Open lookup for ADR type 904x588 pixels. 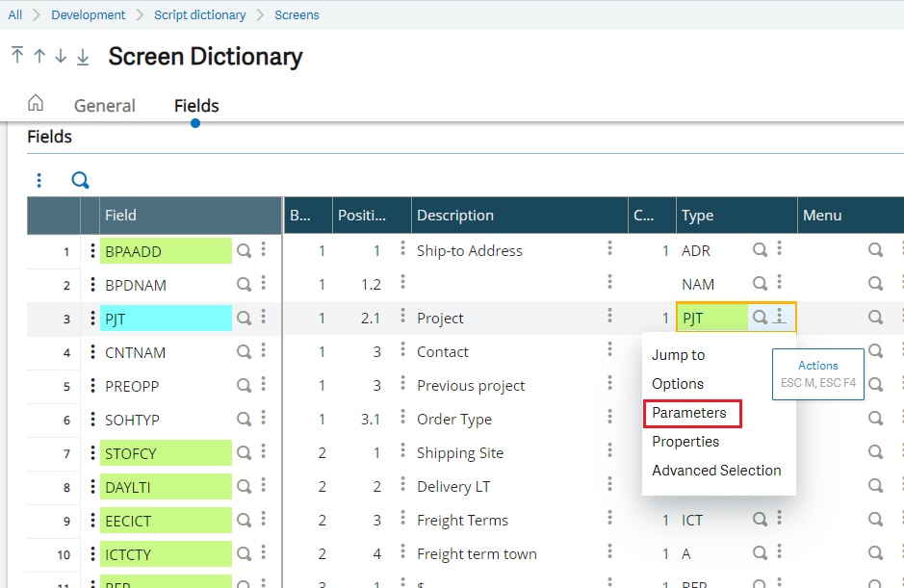[x=761, y=250]
